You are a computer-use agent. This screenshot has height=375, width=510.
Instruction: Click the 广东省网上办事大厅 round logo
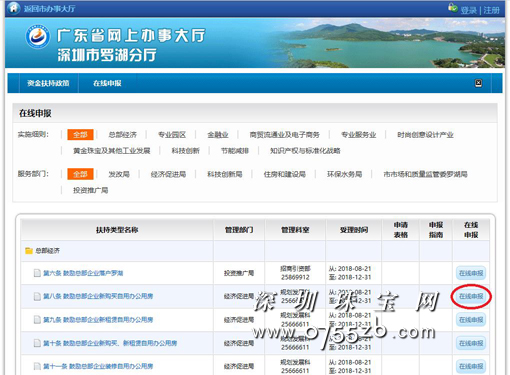pos(38,37)
